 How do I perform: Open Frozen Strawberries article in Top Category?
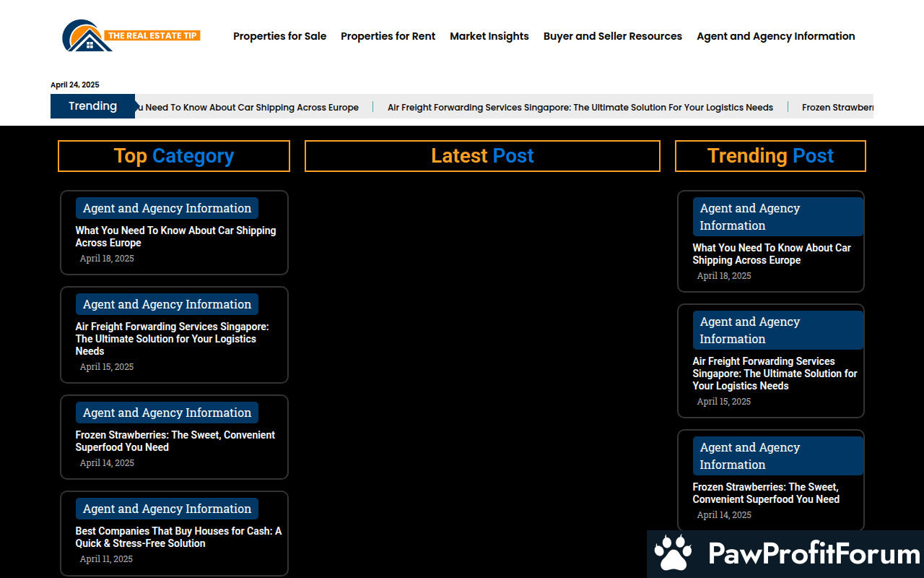[x=175, y=441]
